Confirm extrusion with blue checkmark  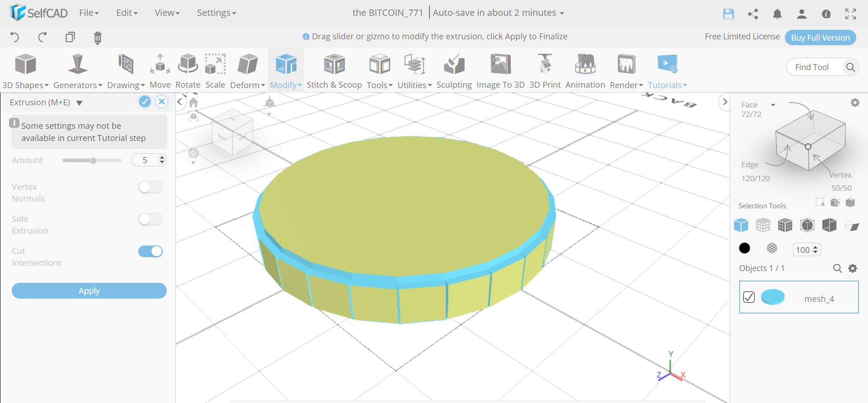[x=145, y=102]
